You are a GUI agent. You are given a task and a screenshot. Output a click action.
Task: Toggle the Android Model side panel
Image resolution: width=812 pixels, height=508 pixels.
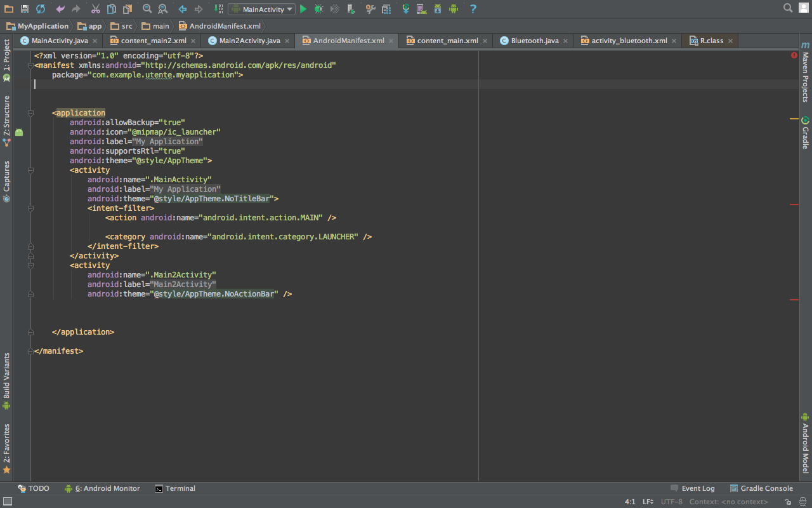pyautogui.click(x=806, y=443)
